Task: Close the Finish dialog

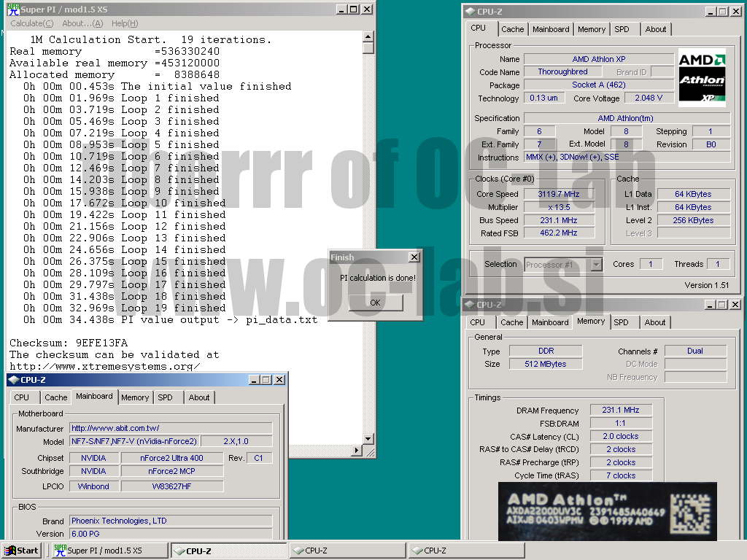Action: tap(414, 257)
